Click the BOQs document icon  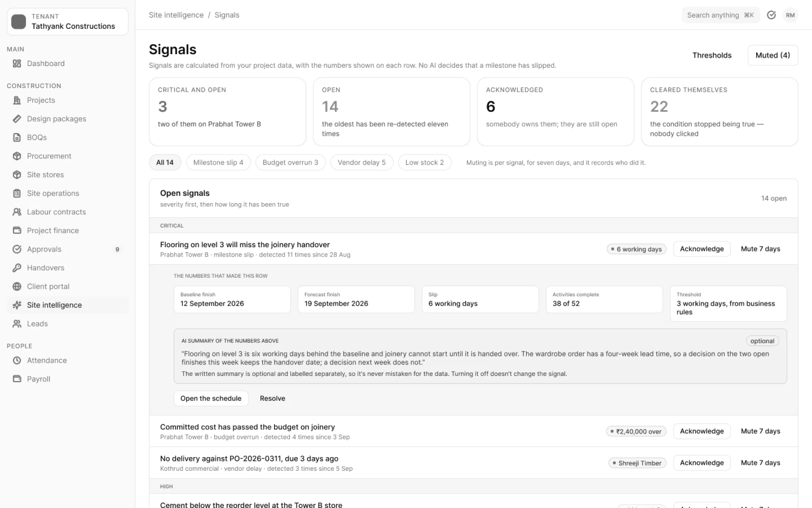click(x=17, y=138)
